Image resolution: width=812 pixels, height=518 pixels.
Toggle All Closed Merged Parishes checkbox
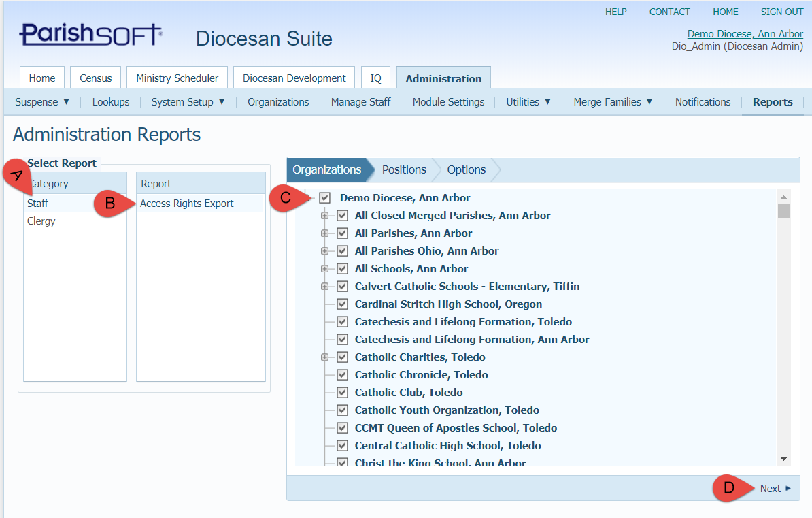[342, 215]
